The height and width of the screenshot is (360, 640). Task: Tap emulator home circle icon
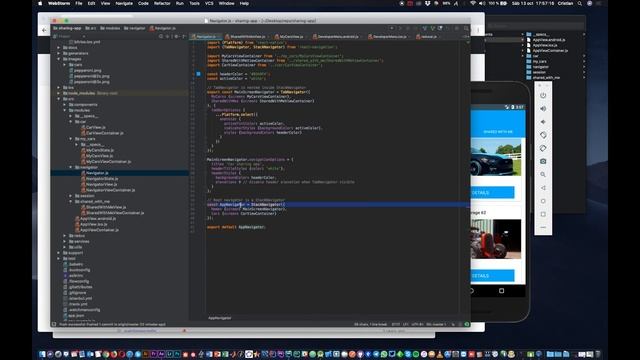[x=543, y=201]
